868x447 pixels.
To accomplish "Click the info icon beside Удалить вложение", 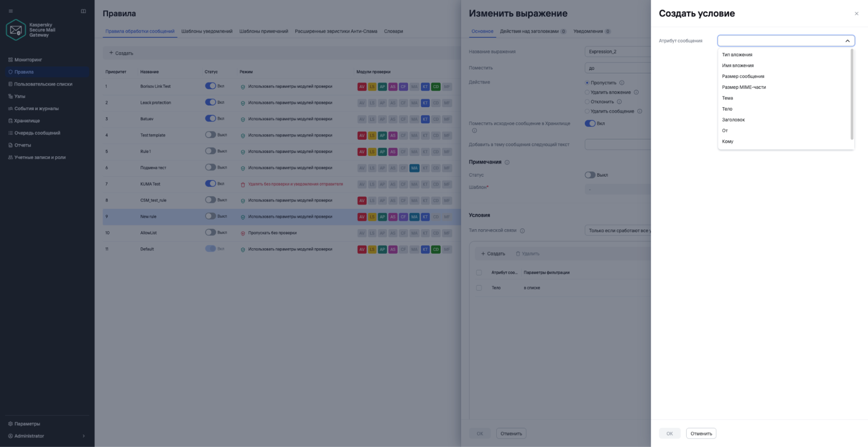I will click(636, 92).
